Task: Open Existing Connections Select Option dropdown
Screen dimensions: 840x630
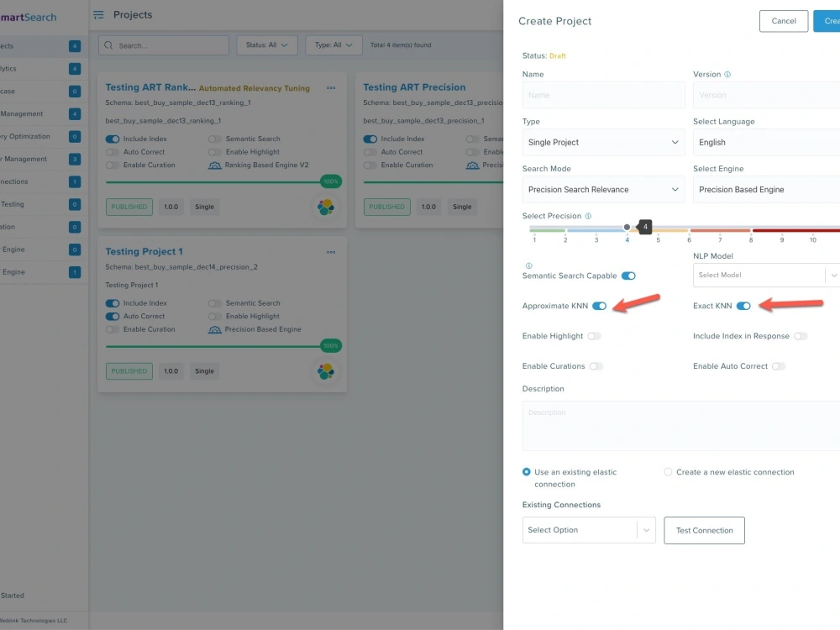Action: [589, 530]
